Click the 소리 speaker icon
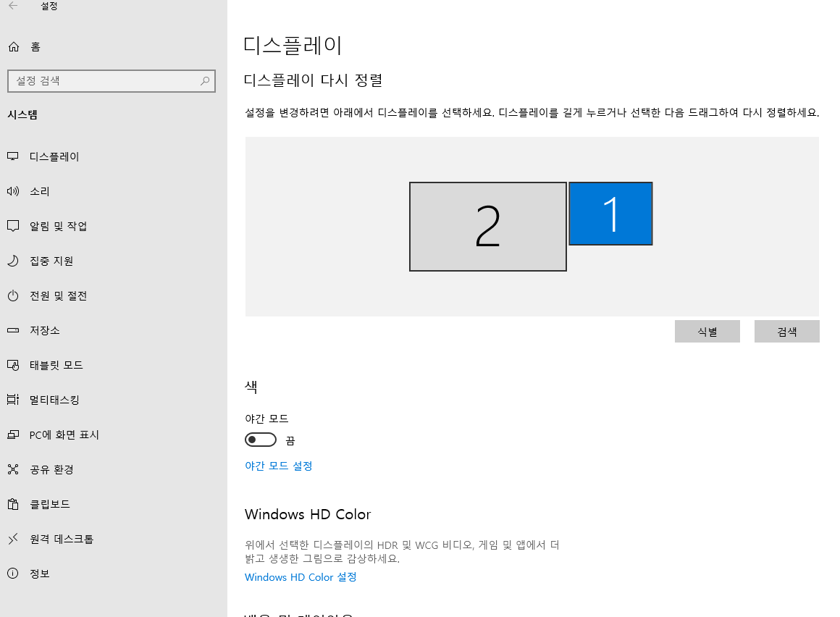Image resolution: width=840 pixels, height=617 pixels. (13, 191)
